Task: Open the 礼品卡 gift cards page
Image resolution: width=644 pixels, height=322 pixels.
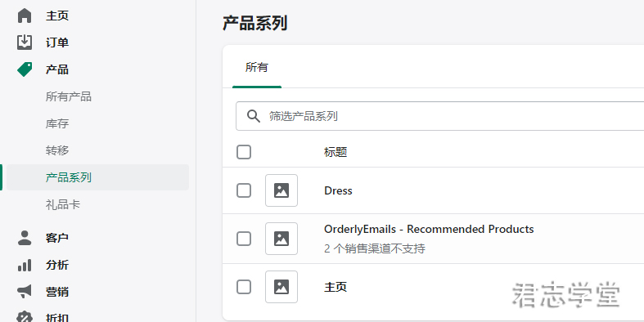Action: pos(63,204)
